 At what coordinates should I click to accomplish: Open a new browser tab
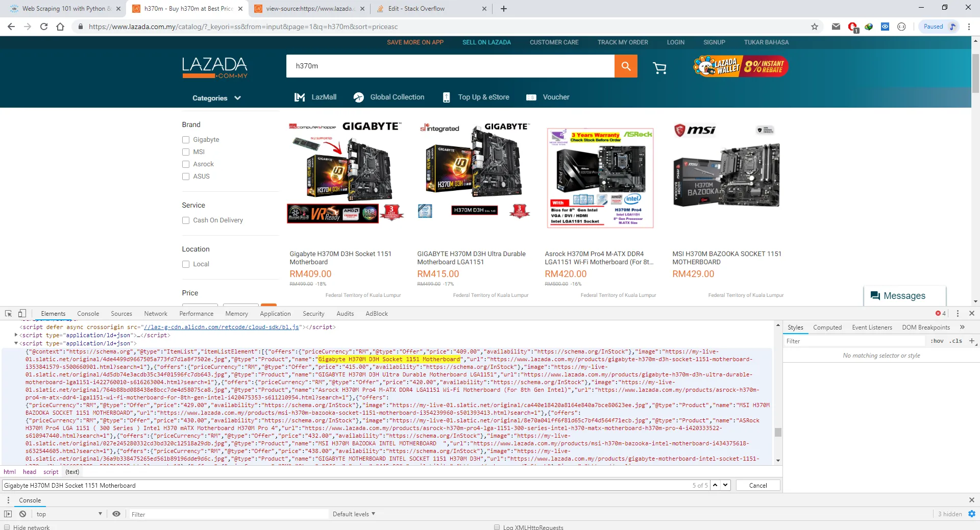click(503, 9)
